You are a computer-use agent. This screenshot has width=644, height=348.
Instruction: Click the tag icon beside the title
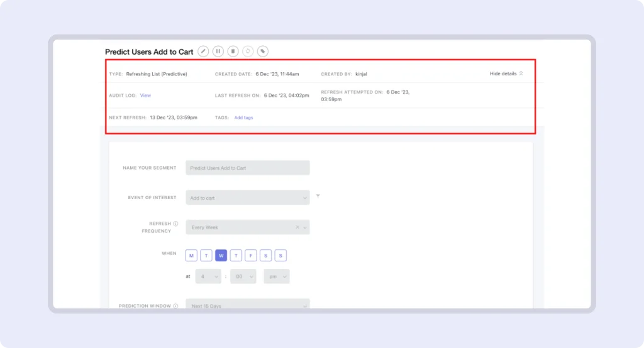[263, 52]
